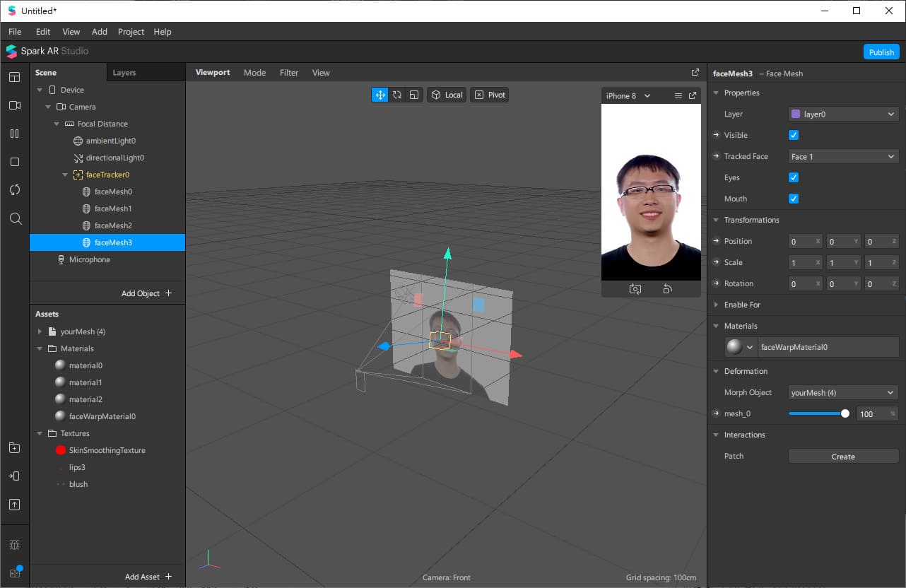Screen dimensions: 906x588
Task: Toggle the Visible checkbox
Action: click(794, 135)
